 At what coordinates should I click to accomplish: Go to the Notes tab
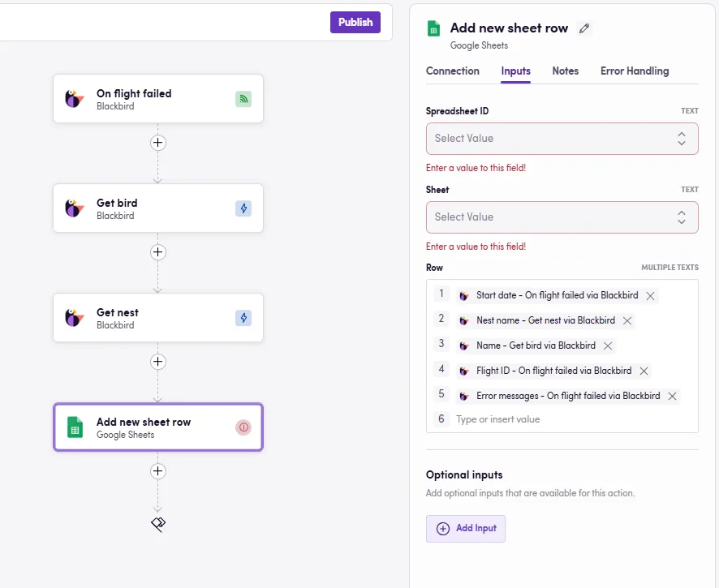[x=565, y=71]
